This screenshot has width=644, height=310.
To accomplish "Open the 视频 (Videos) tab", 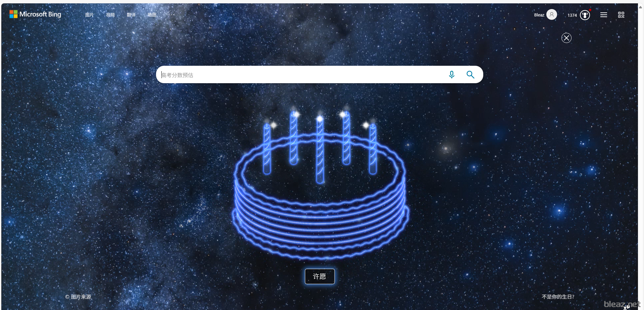I will [x=110, y=15].
